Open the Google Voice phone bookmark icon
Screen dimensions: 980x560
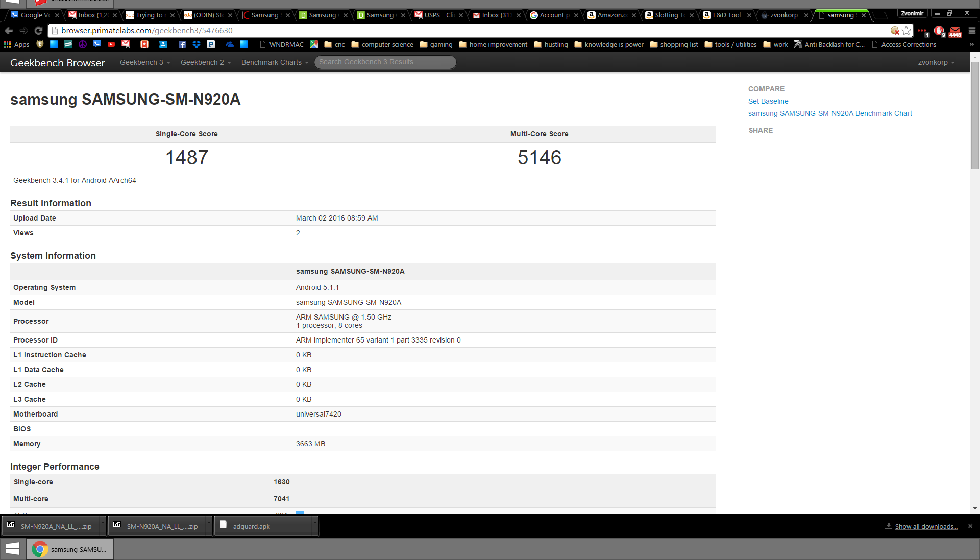tap(97, 45)
